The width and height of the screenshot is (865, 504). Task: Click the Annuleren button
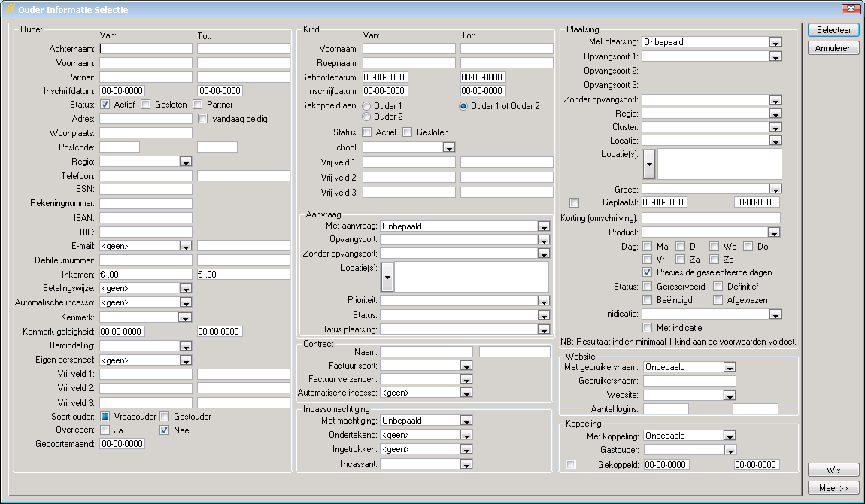click(833, 48)
